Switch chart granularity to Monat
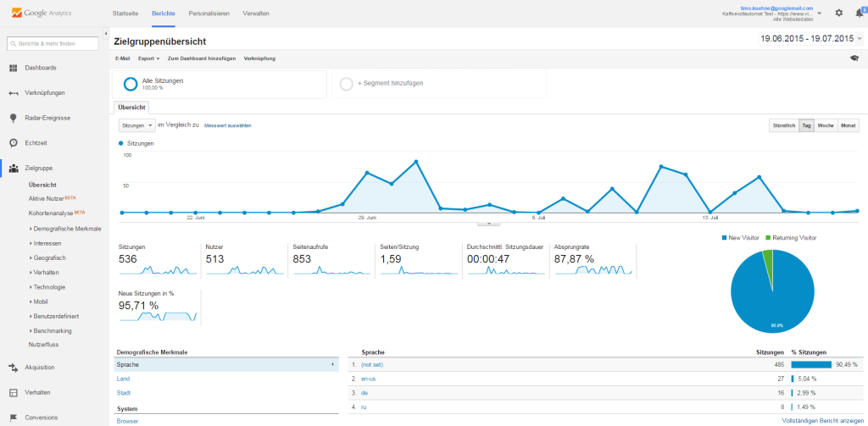The image size is (868, 426). 848,125
